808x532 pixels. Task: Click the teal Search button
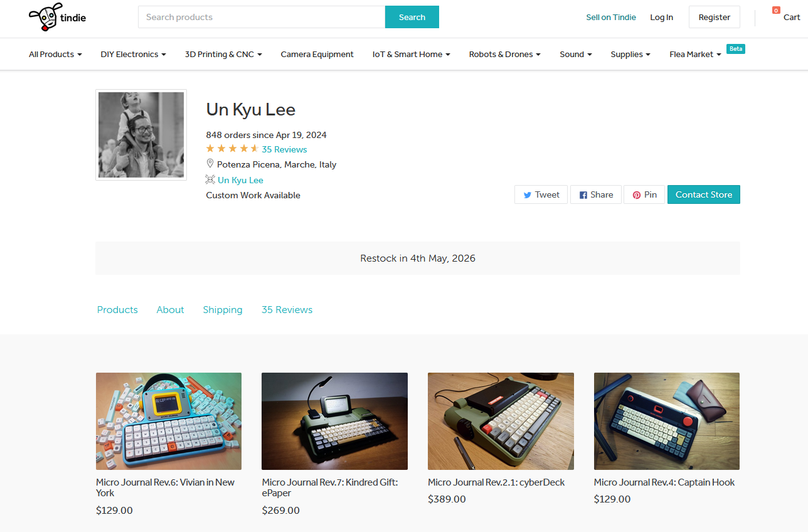pyautogui.click(x=412, y=17)
